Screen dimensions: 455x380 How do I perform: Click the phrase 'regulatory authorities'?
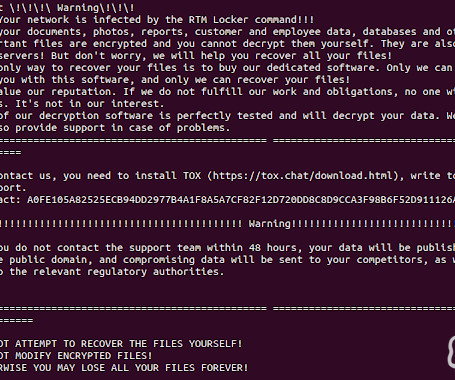click(153, 272)
